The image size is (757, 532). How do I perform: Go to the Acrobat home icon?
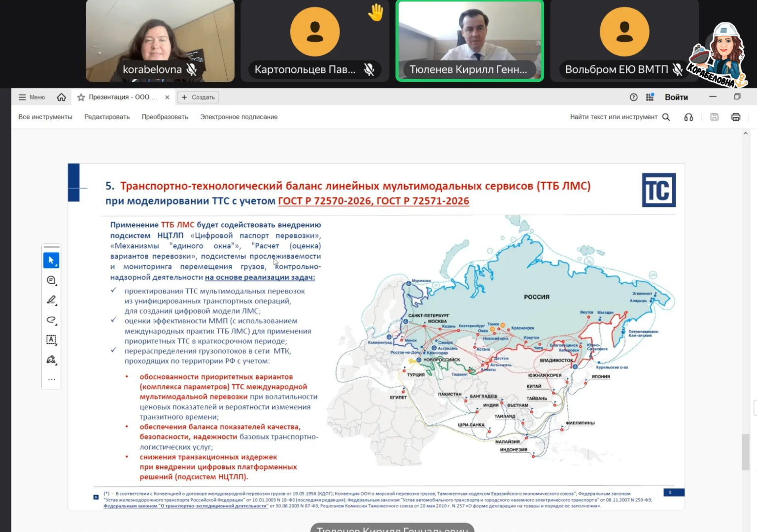pyautogui.click(x=61, y=97)
